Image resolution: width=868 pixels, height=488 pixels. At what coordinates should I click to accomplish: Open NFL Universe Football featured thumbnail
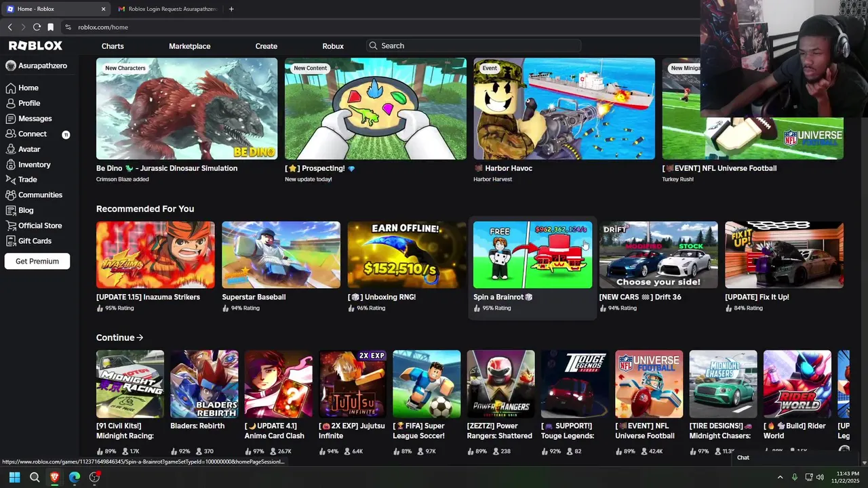753,108
